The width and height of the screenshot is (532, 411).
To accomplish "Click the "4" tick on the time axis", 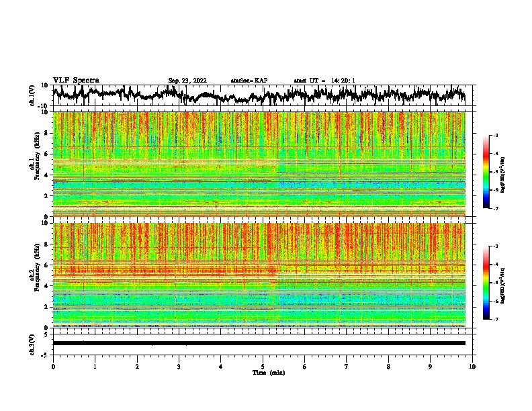I will click(x=221, y=367).
